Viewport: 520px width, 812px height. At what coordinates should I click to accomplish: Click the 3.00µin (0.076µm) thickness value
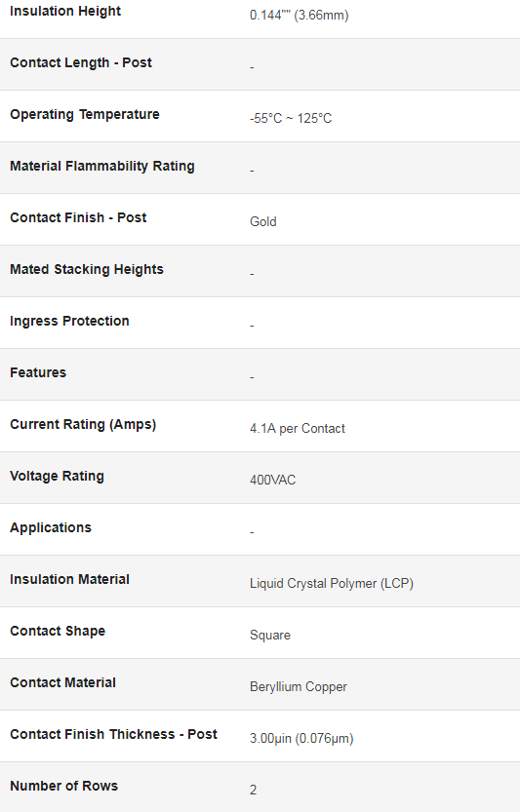coord(301,739)
